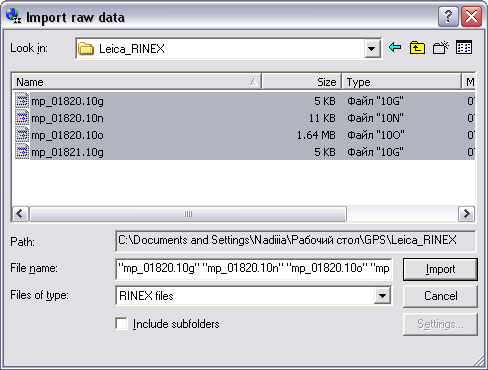This screenshot has height=370, width=488.
Task: Click the horizontal scrollbar thumb
Action: point(188,214)
